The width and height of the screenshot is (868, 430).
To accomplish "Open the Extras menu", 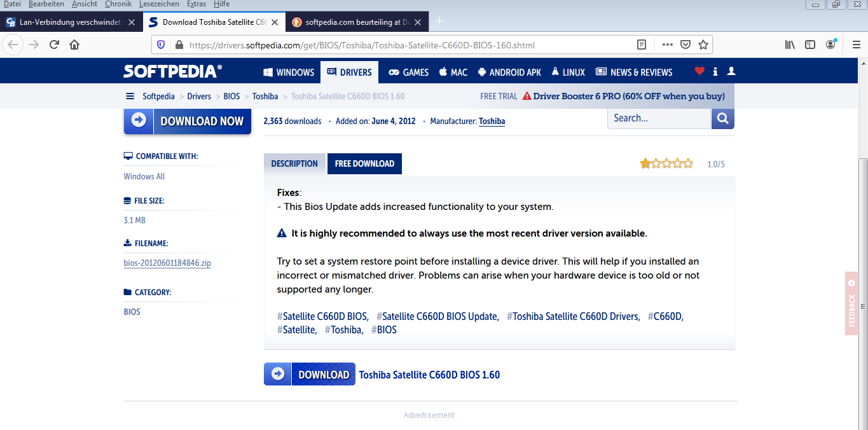I will [196, 4].
